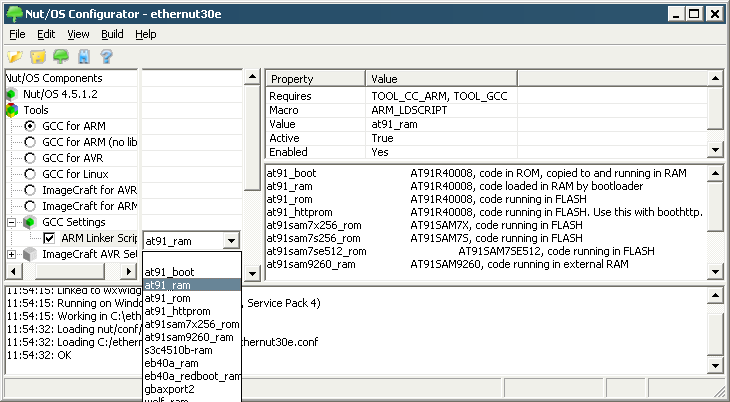The width and height of the screenshot is (730, 402).
Task: Select ImageCraft for ARM radio button
Action: [30, 206]
